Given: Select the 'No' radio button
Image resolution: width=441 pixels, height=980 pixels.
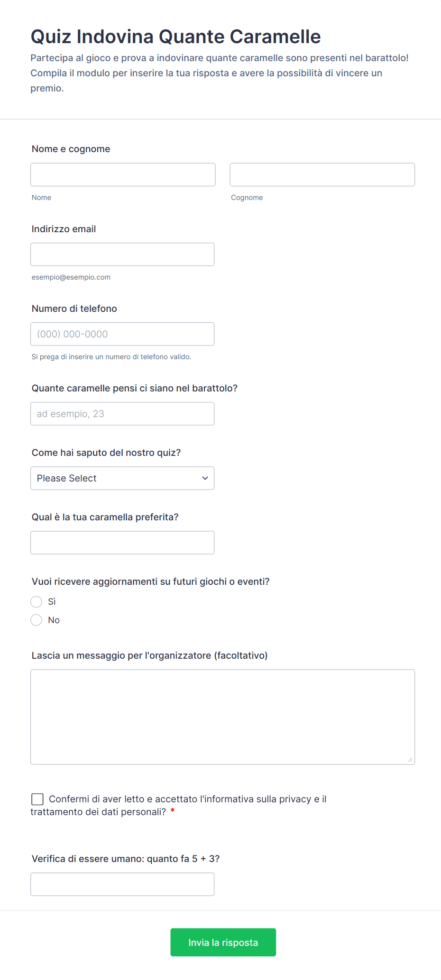Looking at the screenshot, I should (37, 620).
